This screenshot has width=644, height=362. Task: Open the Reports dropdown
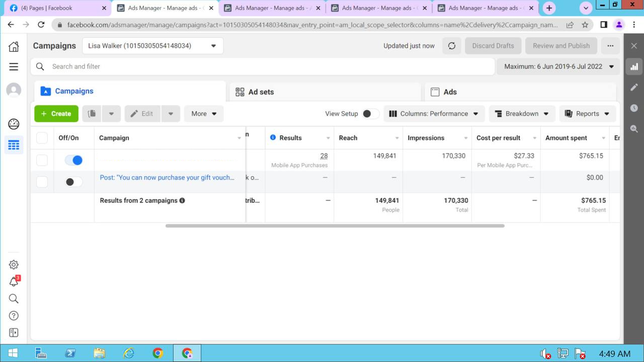(587, 114)
